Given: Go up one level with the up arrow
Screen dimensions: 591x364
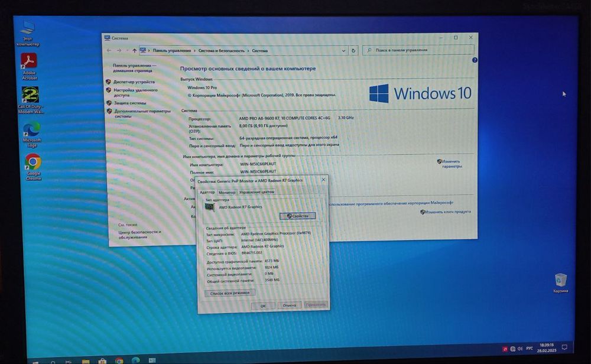Looking at the screenshot, I should tap(134, 50).
